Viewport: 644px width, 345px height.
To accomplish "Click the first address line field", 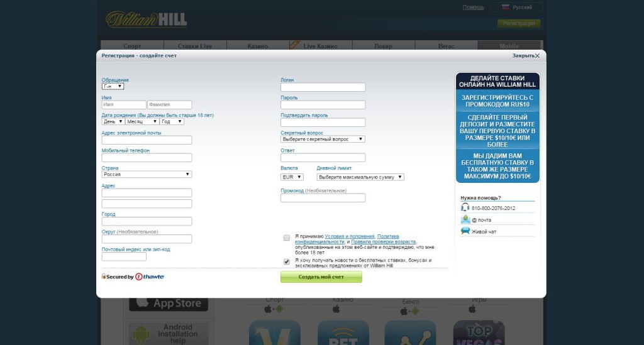I will tap(147, 193).
